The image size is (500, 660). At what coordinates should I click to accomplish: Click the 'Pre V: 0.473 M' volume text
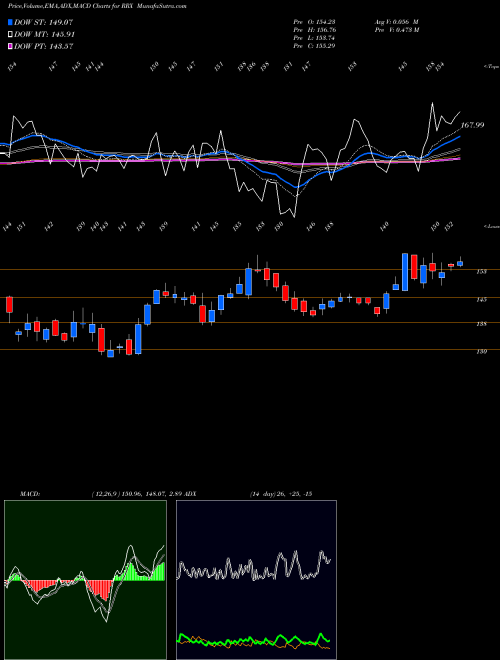pos(396,30)
